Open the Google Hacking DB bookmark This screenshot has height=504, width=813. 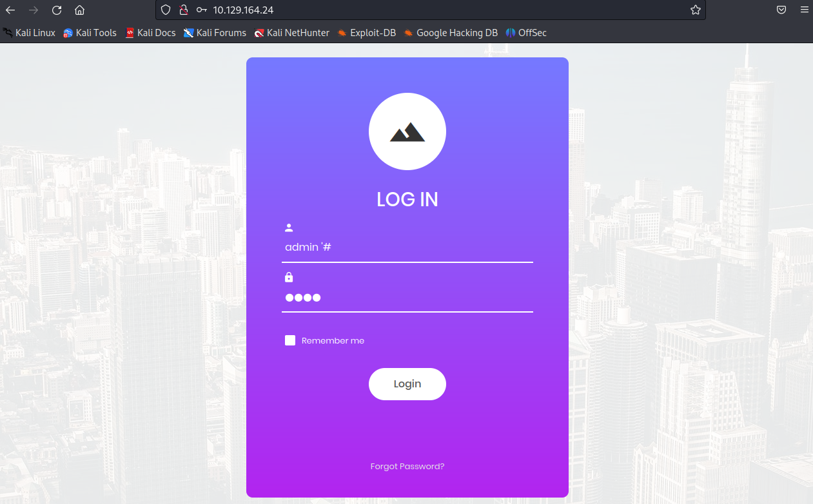pos(451,33)
